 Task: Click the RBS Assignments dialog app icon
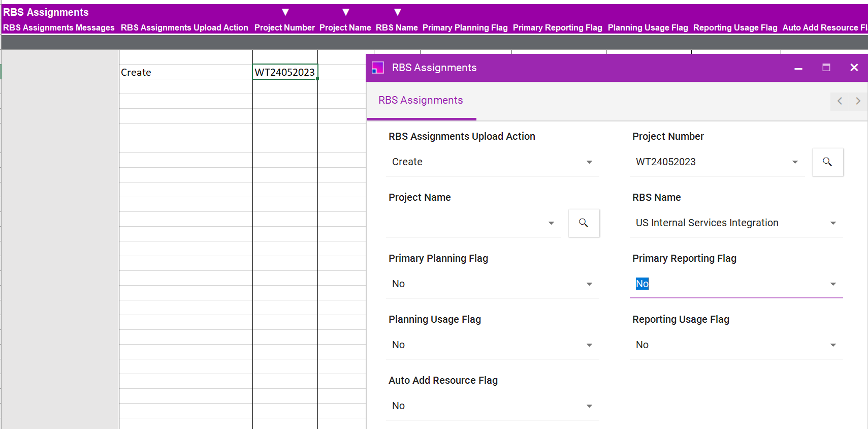[378, 68]
